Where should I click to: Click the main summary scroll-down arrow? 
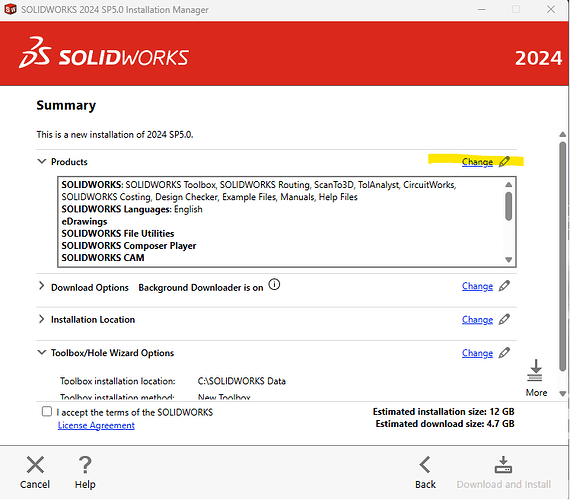click(x=563, y=394)
